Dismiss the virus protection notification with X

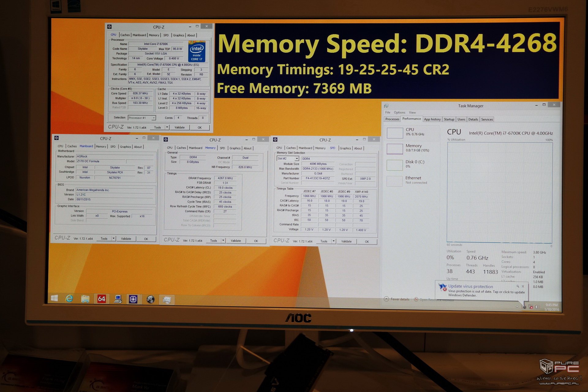[x=523, y=286]
